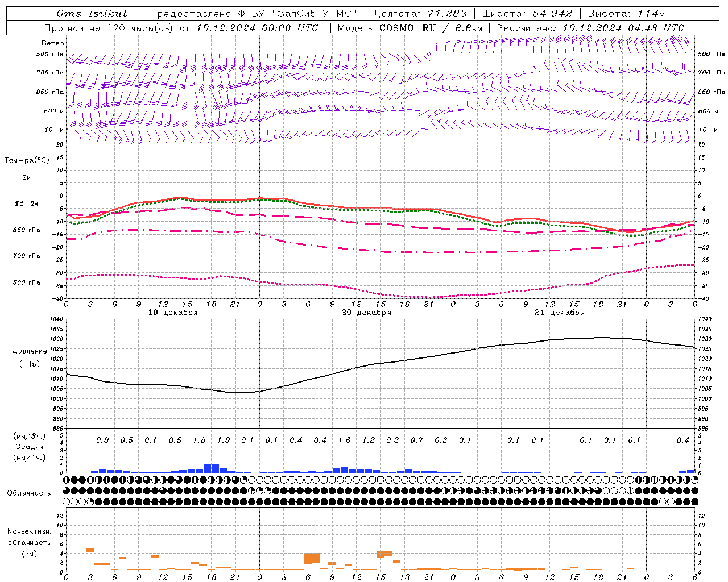Image resolution: width=728 pixels, height=582 pixels.
Task: Click the latitude value "Широта: 54.942"
Action: click(x=527, y=14)
